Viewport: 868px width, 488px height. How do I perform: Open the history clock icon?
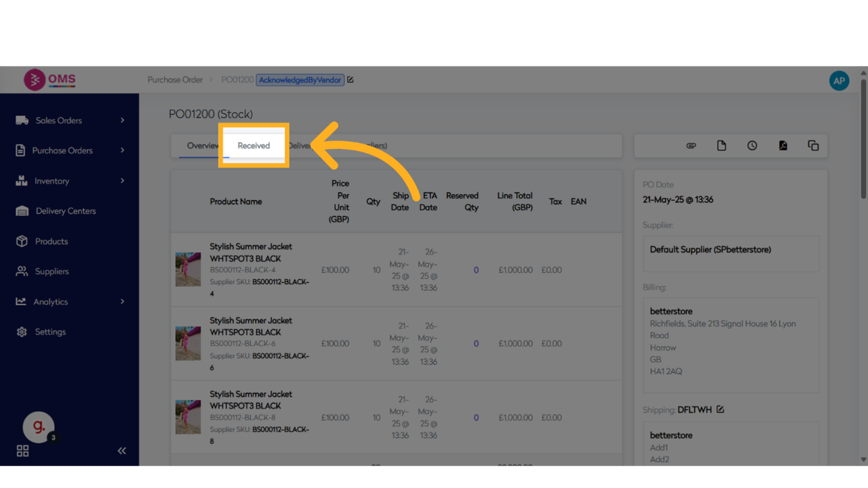point(752,145)
